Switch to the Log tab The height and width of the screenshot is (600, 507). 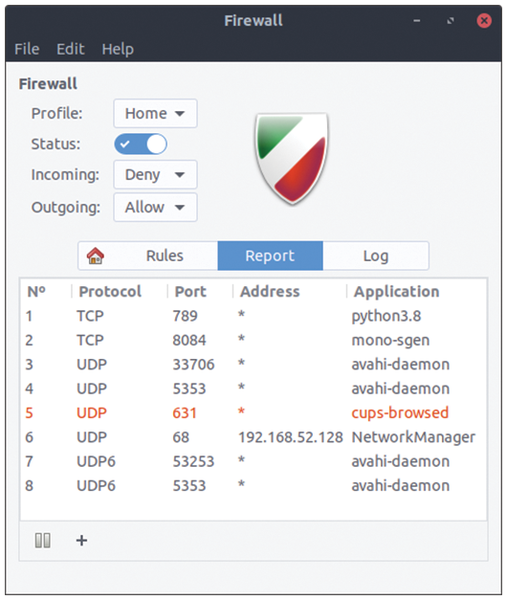coord(376,256)
